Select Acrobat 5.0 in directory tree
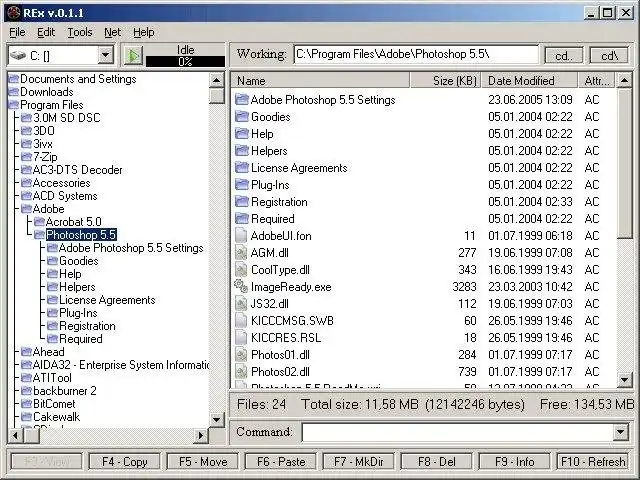Screen dimensions: 640x480 tap(73, 222)
